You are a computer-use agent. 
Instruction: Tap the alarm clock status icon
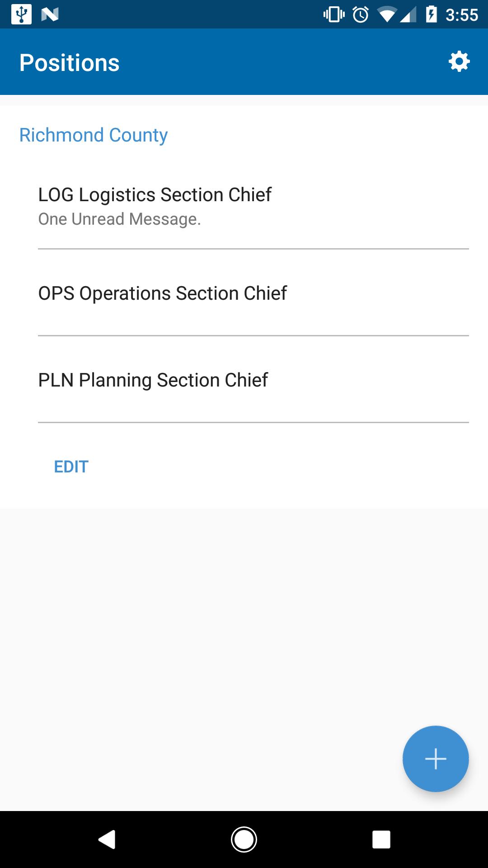pos(361,15)
